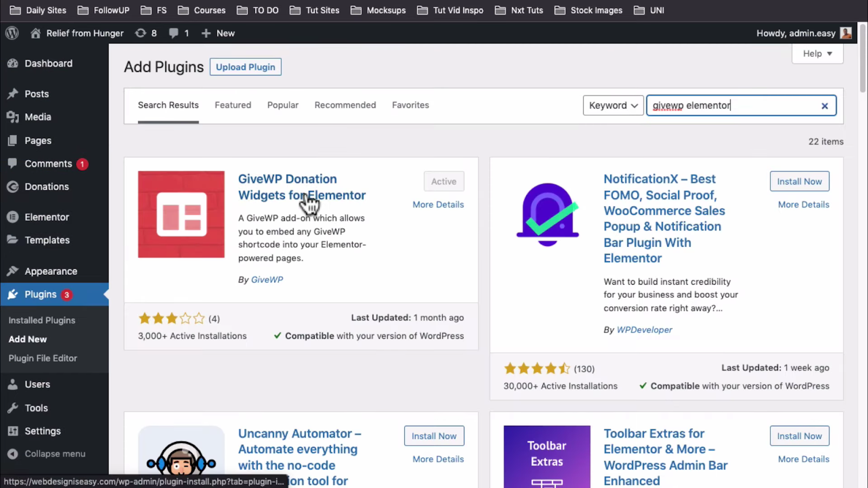Select Add New in Plugins submenu

28,339
